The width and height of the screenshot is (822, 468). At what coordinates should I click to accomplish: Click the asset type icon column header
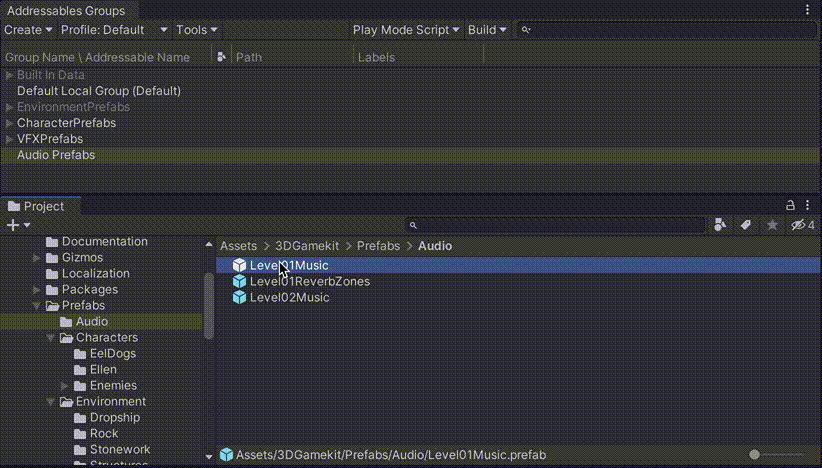coord(221,57)
